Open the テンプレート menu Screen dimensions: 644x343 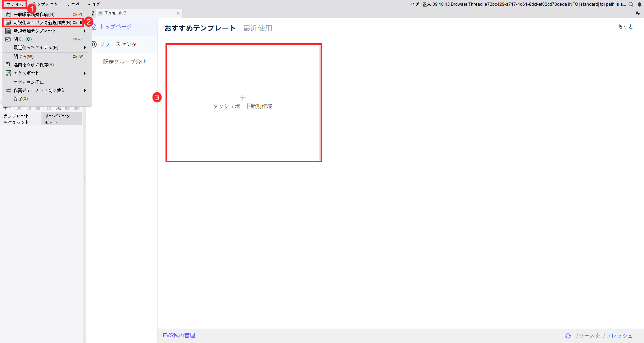(x=45, y=4)
